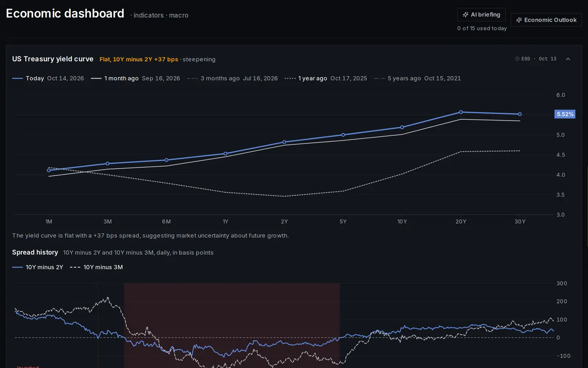Click the '-100' spread axis label

tap(563, 356)
